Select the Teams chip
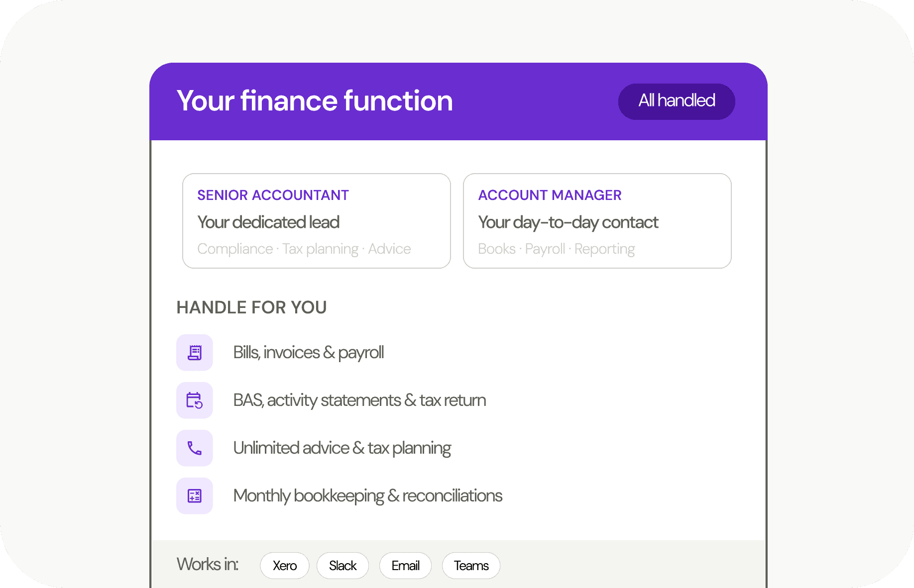Viewport: 914px width, 588px height. (x=471, y=566)
